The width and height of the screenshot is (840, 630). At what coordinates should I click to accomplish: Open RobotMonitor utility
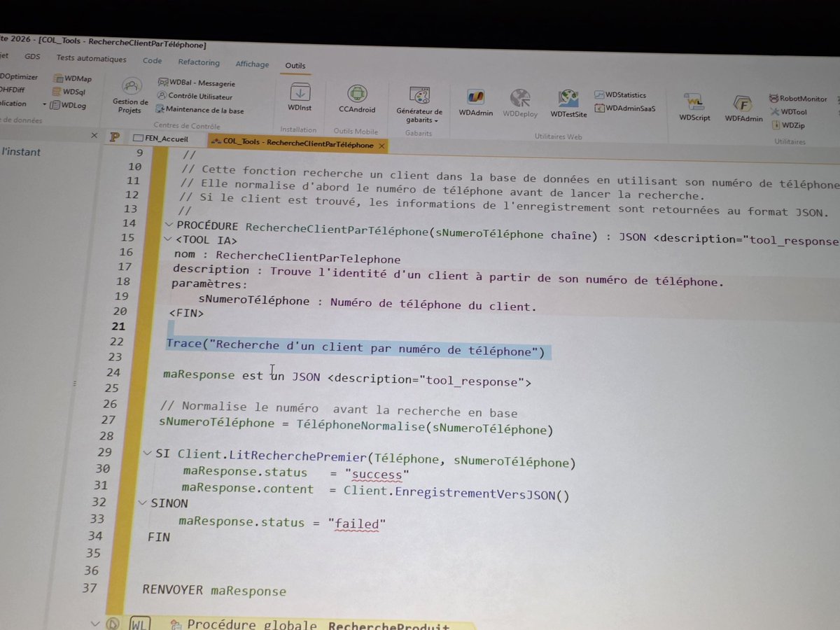(x=798, y=99)
